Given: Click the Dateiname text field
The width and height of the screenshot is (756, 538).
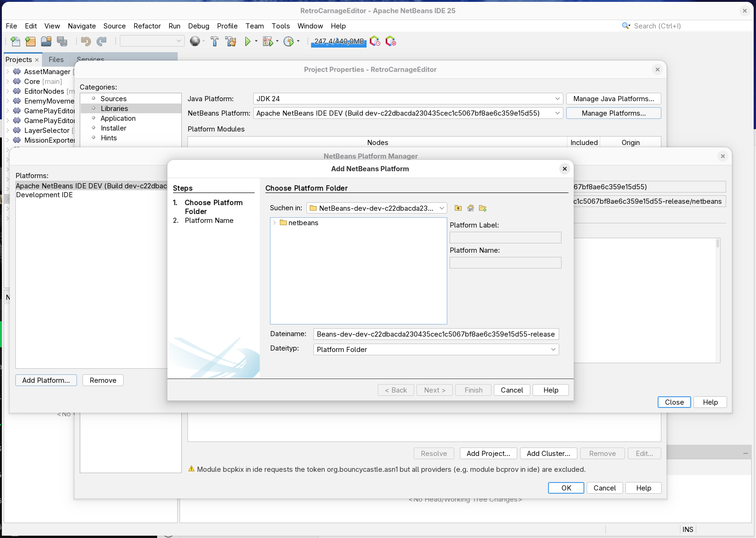Looking at the screenshot, I should [436, 334].
